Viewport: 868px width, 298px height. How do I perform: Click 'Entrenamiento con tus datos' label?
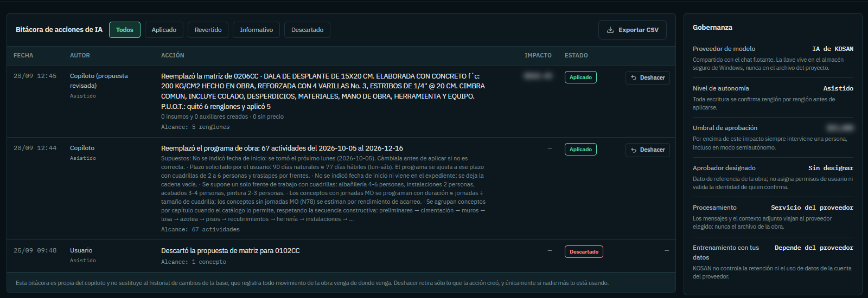726,252
